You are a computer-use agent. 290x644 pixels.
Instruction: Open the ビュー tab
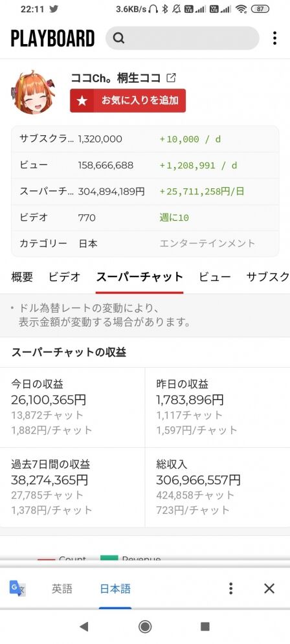click(x=215, y=277)
